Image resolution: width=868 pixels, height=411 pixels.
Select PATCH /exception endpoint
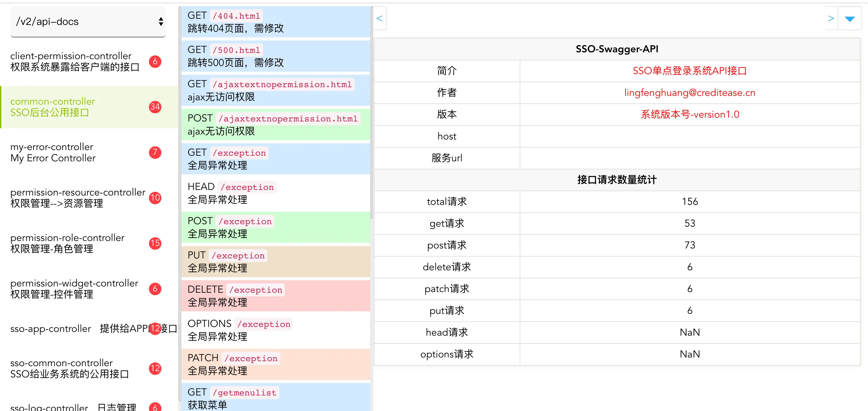click(275, 364)
